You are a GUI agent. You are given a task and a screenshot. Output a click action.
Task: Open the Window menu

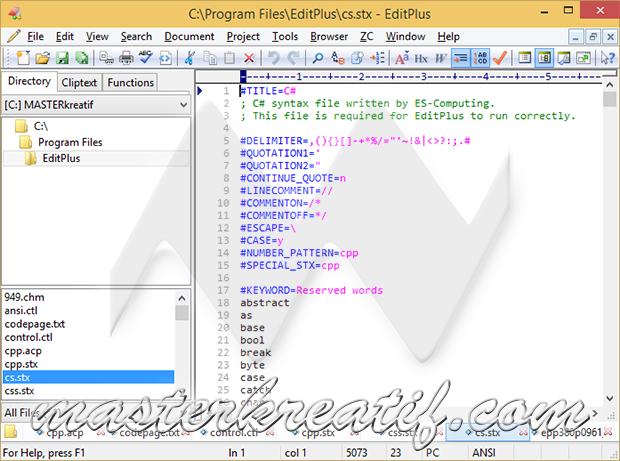click(x=405, y=36)
